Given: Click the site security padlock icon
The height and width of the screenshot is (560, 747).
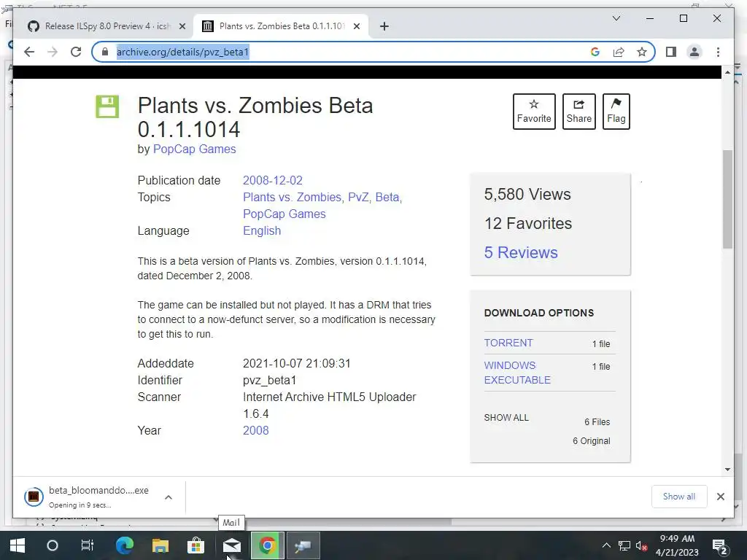Looking at the screenshot, I should click(105, 52).
